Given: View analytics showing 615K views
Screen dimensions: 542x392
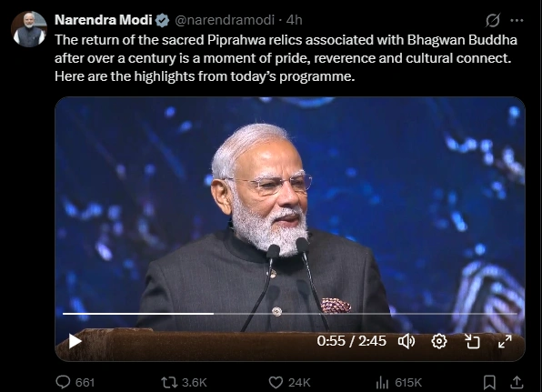Looking at the screenshot, I should point(398,382).
